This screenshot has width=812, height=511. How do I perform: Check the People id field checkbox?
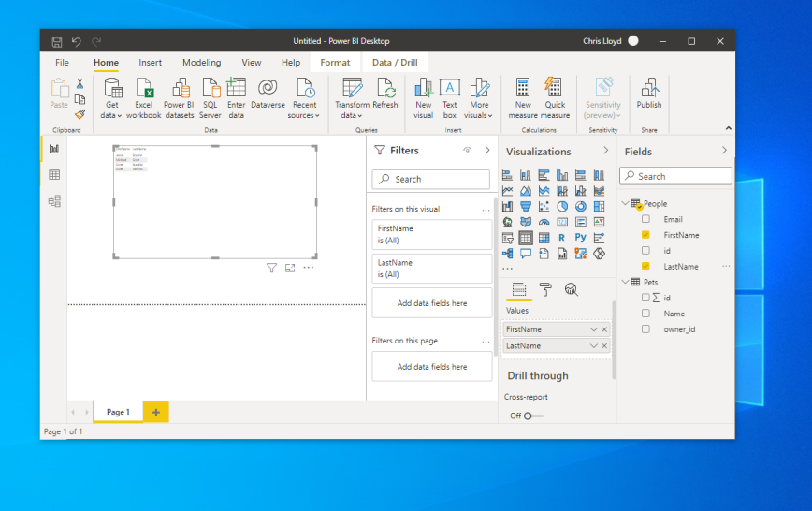pyautogui.click(x=645, y=250)
